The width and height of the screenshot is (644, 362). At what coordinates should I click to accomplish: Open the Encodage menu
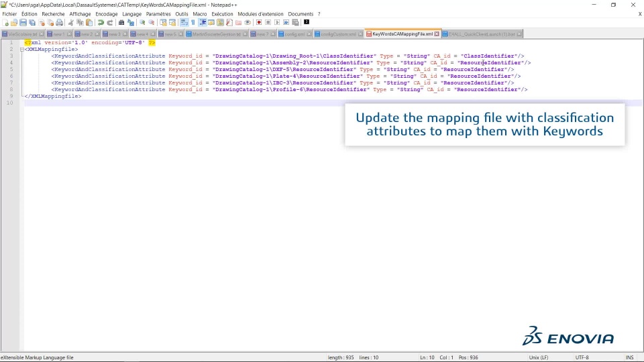pos(107,14)
